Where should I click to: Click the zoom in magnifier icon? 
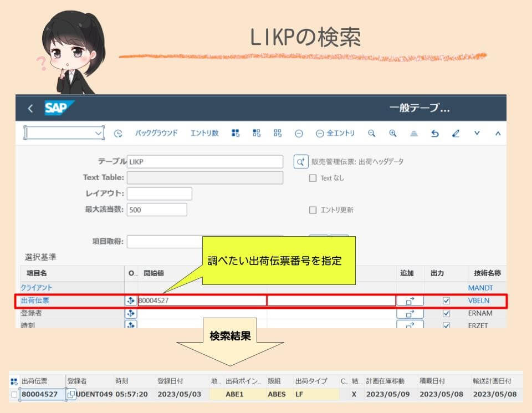[x=392, y=133]
